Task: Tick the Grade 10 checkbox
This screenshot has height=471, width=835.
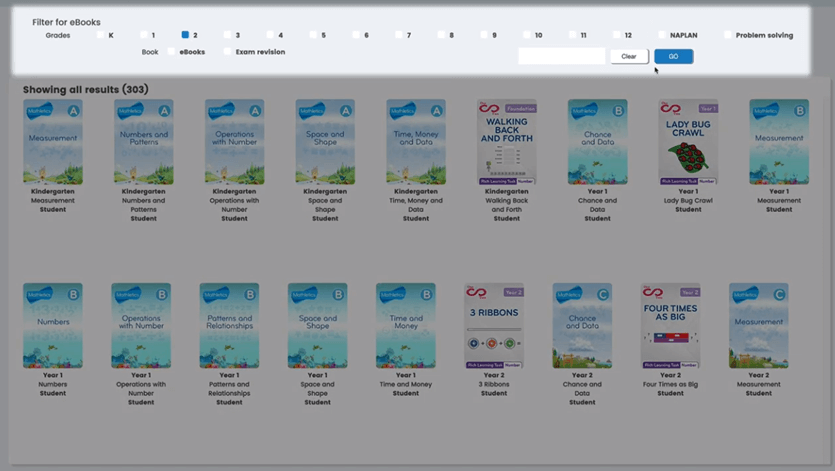Action: click(x=526, y=35)
